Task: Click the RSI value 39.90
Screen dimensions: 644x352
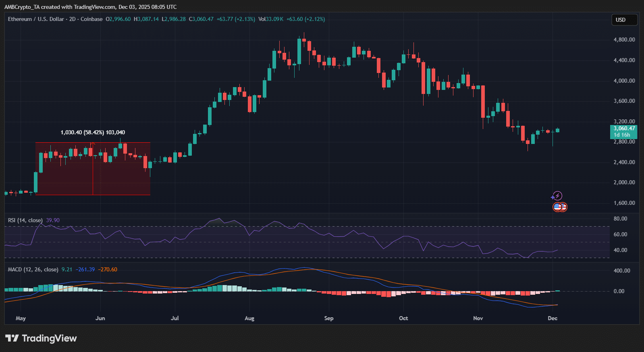Action: pyautogui.click(x=53, y=220)
